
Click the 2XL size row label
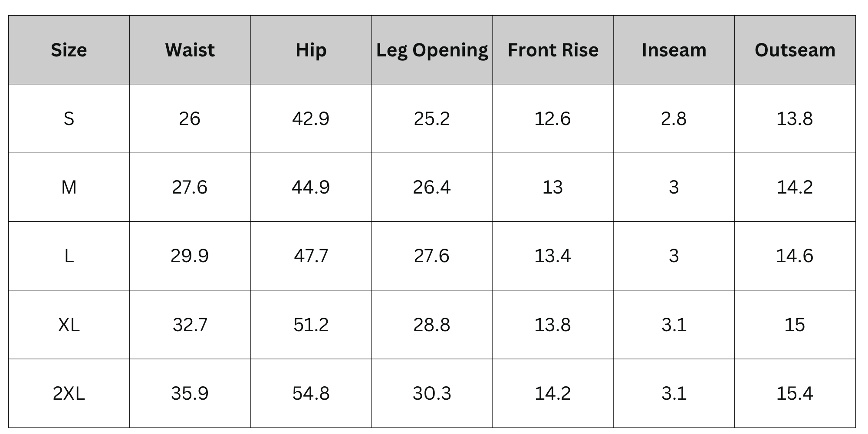point(69,393)
